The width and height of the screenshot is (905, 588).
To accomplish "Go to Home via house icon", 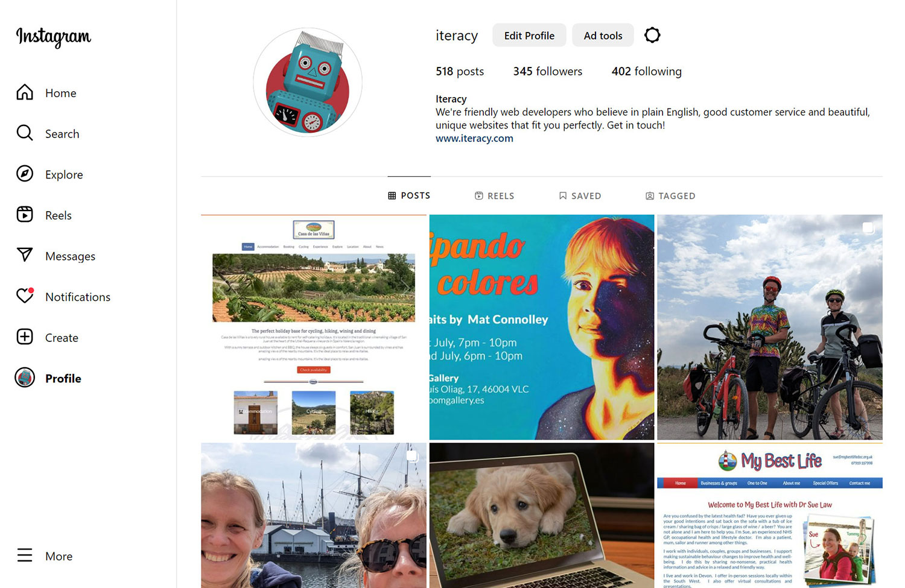I will [x=25, y=92].
